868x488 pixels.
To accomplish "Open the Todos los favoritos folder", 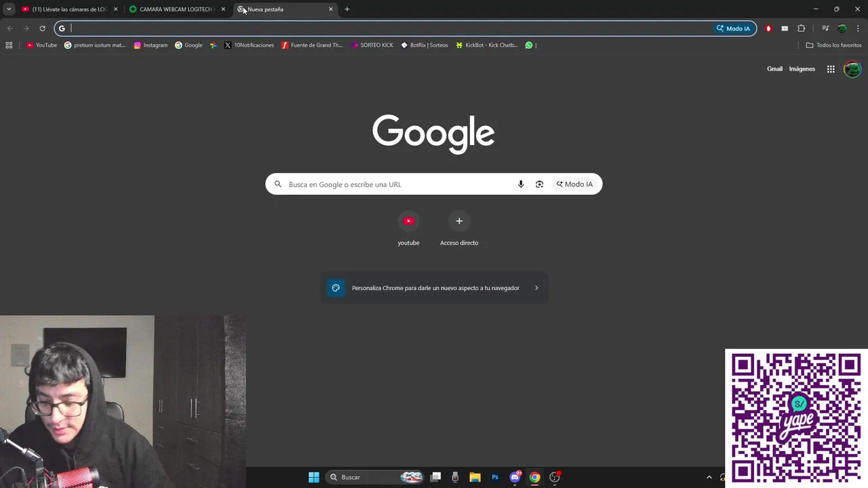I will pos(833,45).
